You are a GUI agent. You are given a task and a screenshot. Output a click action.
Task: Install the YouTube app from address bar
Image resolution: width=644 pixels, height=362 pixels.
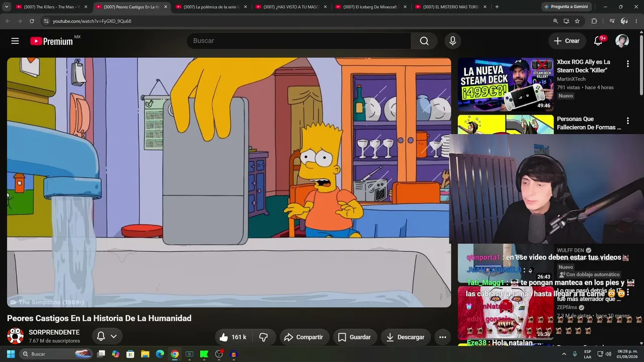[x=567, y=21]
